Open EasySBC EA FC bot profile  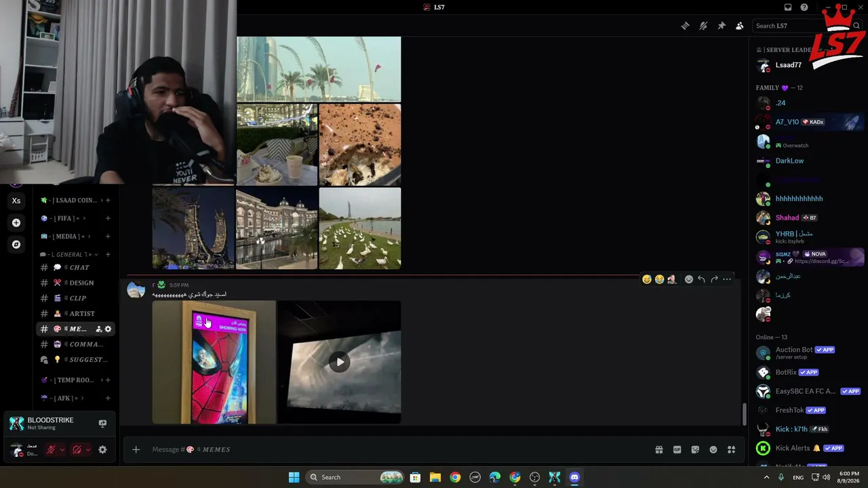[x=807, y=391]
